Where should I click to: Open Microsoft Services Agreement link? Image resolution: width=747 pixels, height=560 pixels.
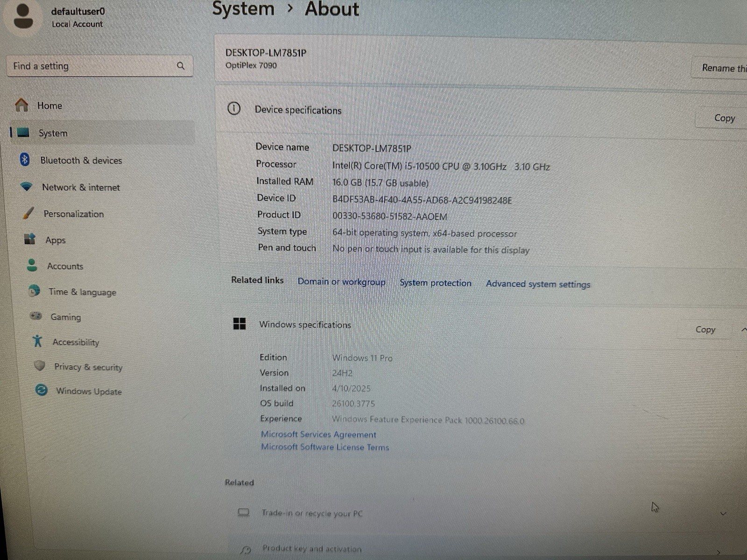click(318, 434)
